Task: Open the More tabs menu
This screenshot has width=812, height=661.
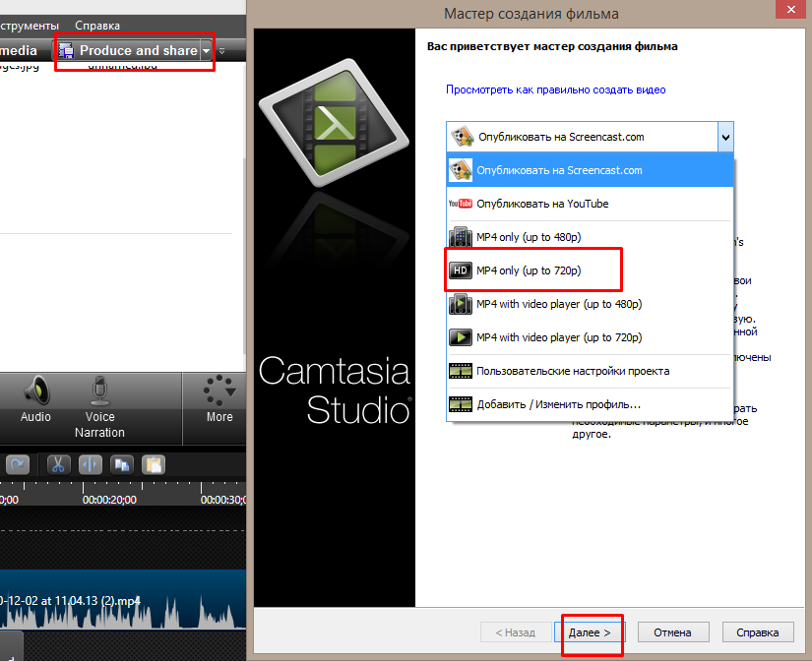Action: (x=219, y=399)
